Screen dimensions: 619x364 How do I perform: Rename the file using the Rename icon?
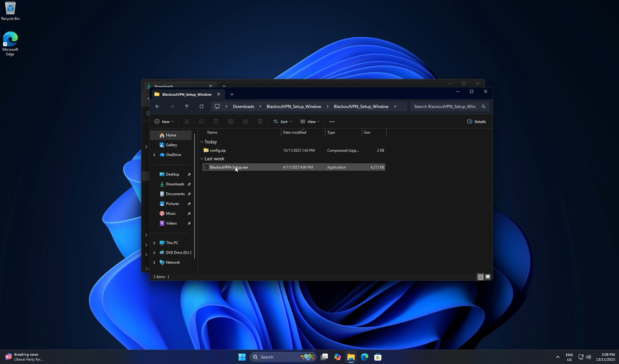[231, 121]
